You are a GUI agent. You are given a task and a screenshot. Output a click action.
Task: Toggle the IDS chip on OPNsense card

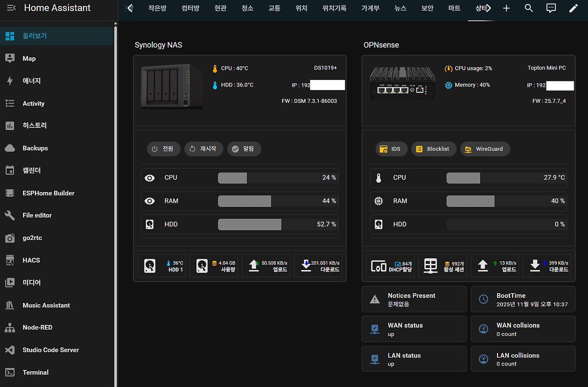[x=391, y=149]
